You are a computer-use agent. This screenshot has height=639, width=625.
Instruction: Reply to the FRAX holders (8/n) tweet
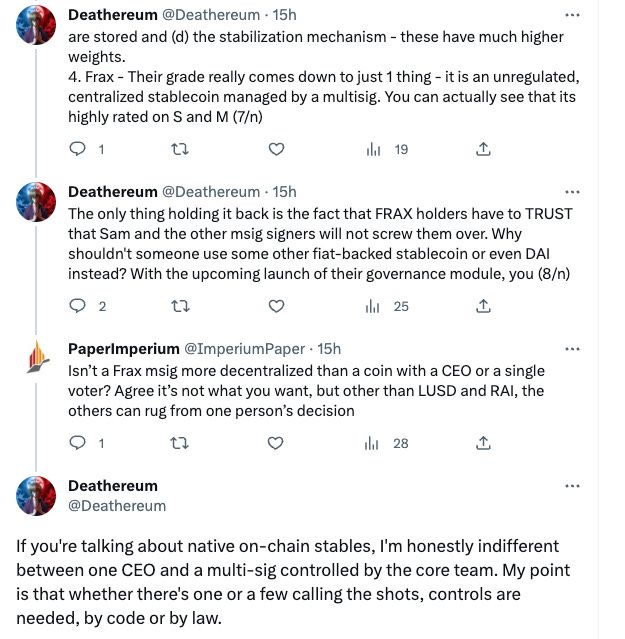pyautogui.click(x=78, y=306)
